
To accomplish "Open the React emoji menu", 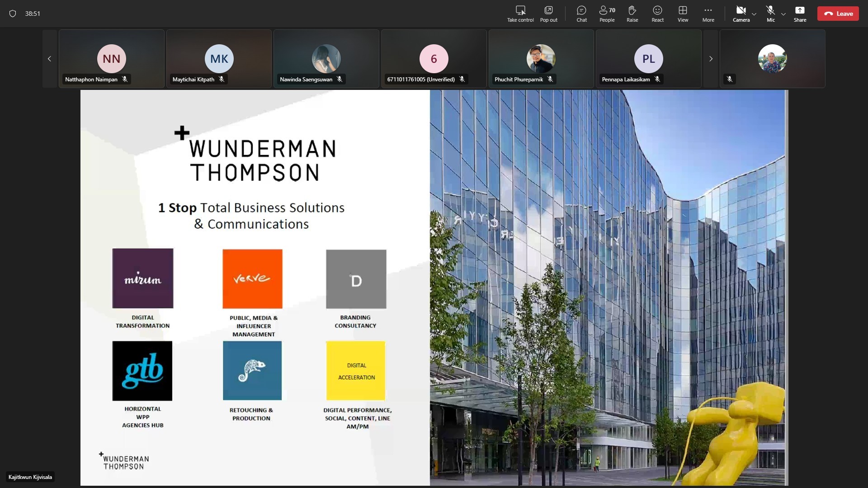I will coord(657,14).
